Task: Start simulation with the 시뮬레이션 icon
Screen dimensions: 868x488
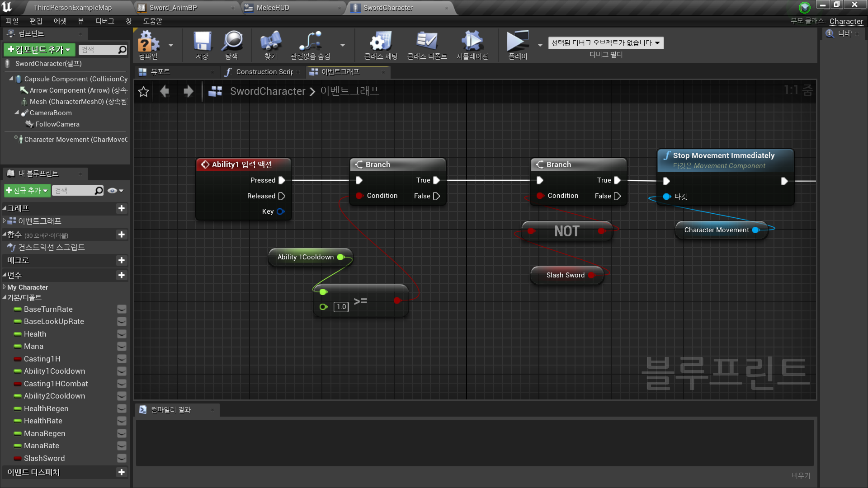Action: (x=472, y=43)
